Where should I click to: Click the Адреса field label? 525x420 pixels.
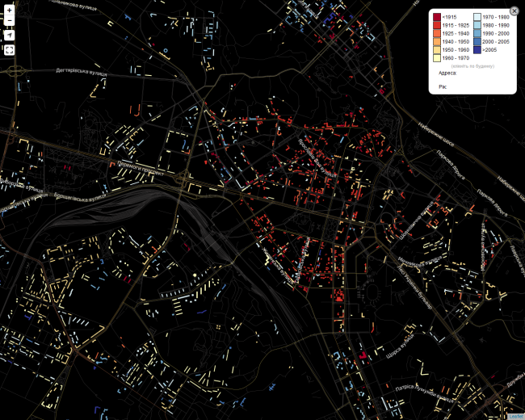tap(447, 73)
